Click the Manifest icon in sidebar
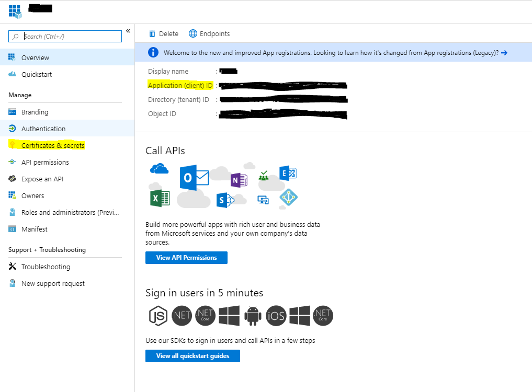This screenshot has width=532, height=392. point(13,229)
